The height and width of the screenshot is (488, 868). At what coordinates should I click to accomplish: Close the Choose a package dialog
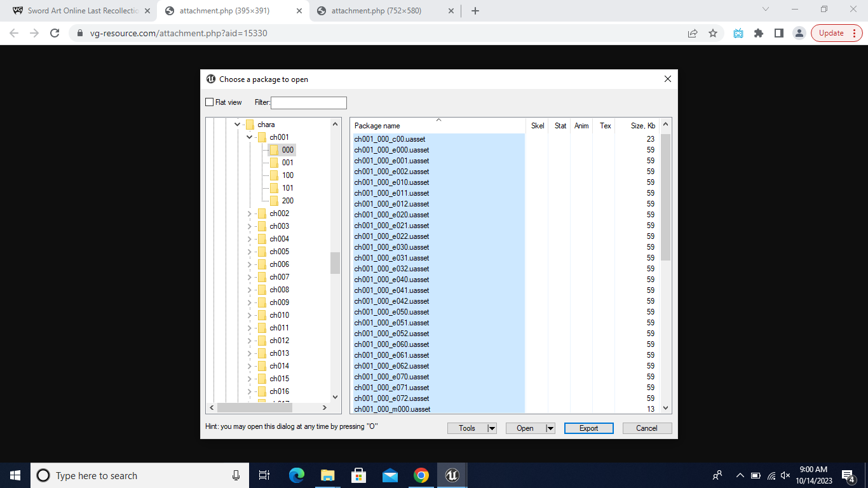click(667, 79)
